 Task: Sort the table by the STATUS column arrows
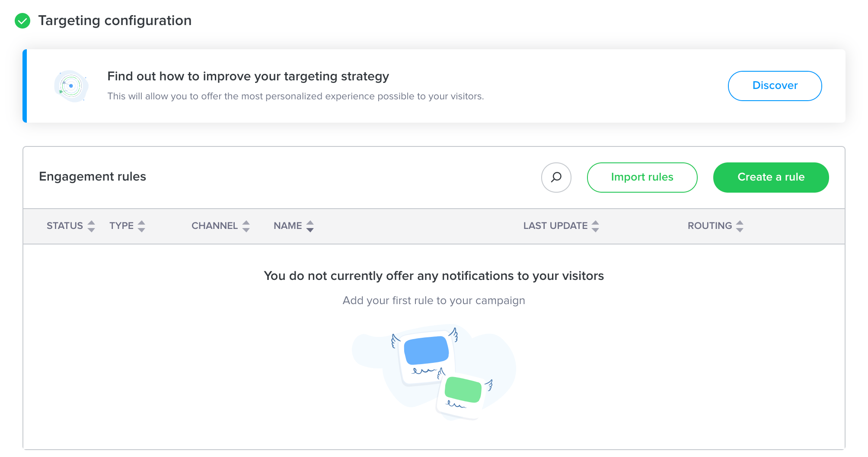coord(91,226)
